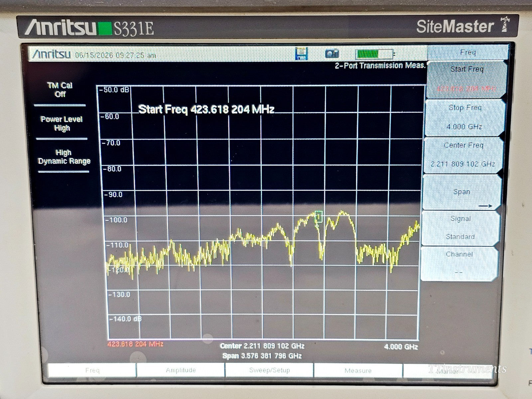Select the Center Freq softkey
The width and height of the screenshot is (532, 399).
(463, 155)
